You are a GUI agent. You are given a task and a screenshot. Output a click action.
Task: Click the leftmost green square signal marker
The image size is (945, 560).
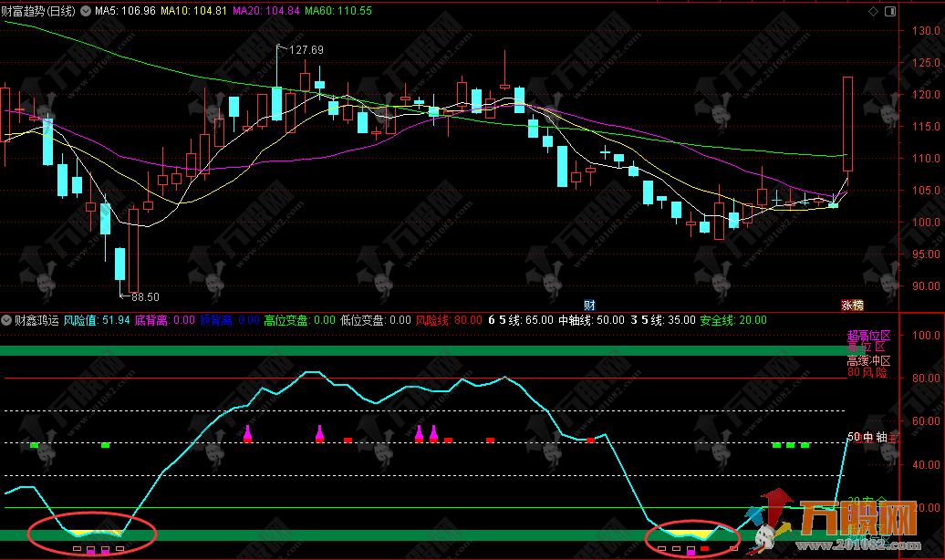(x=34, y=445)
